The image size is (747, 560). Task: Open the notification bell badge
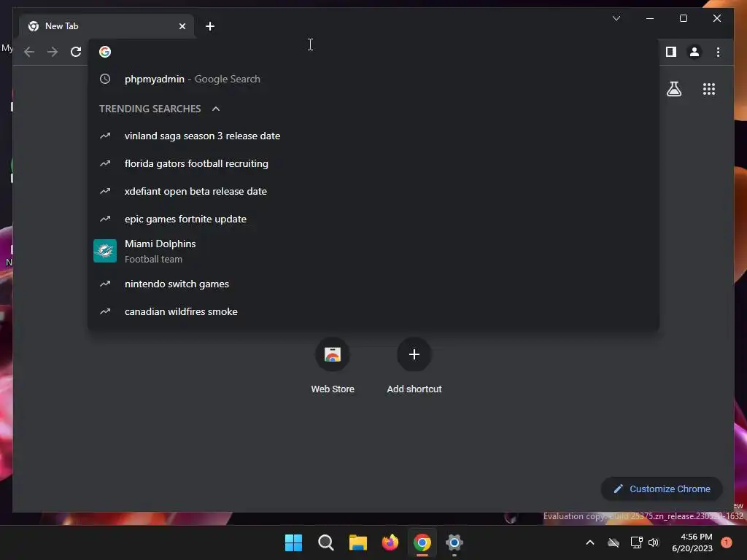(x=726, y=542)
